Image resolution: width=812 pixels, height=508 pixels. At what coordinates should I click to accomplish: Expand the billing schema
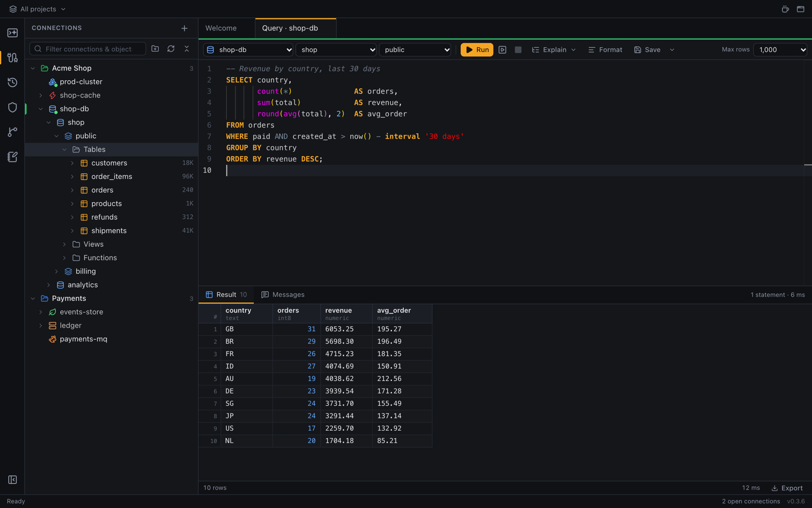[x=56, y=271]
